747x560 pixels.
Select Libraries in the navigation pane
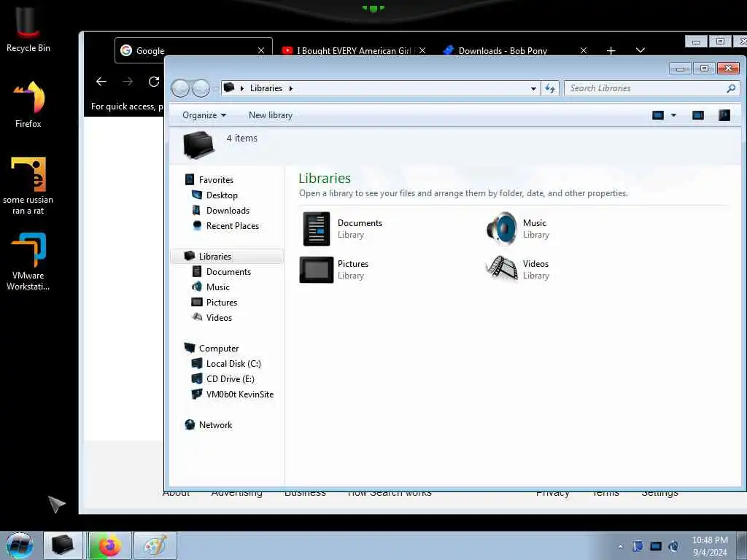click(x=227, y=256)
